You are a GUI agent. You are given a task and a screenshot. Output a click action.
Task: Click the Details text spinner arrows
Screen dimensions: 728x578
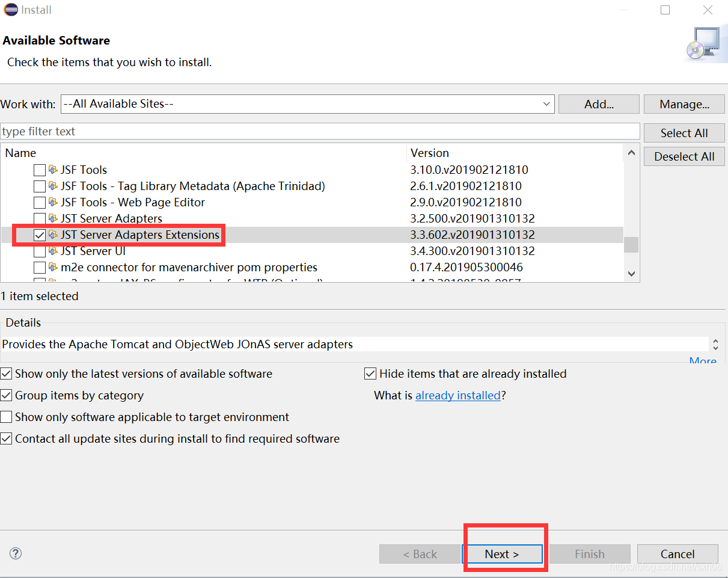(x=715, y=345)
